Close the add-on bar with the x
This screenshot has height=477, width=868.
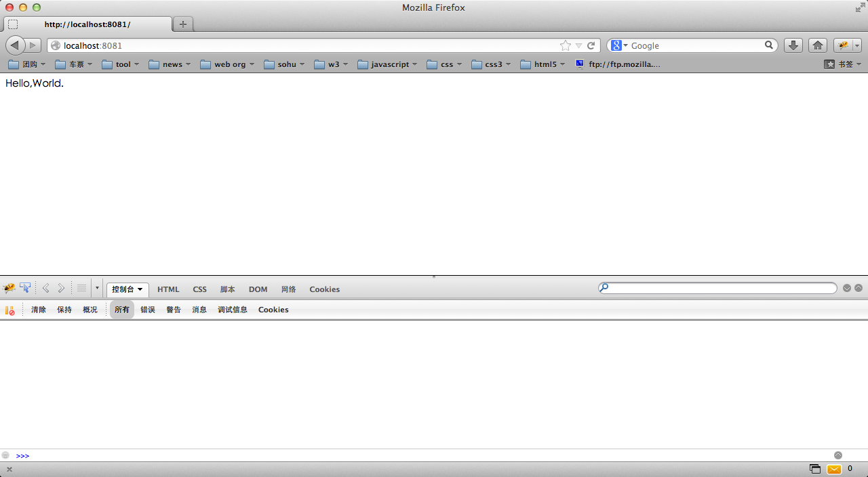[x=9, y=469]
